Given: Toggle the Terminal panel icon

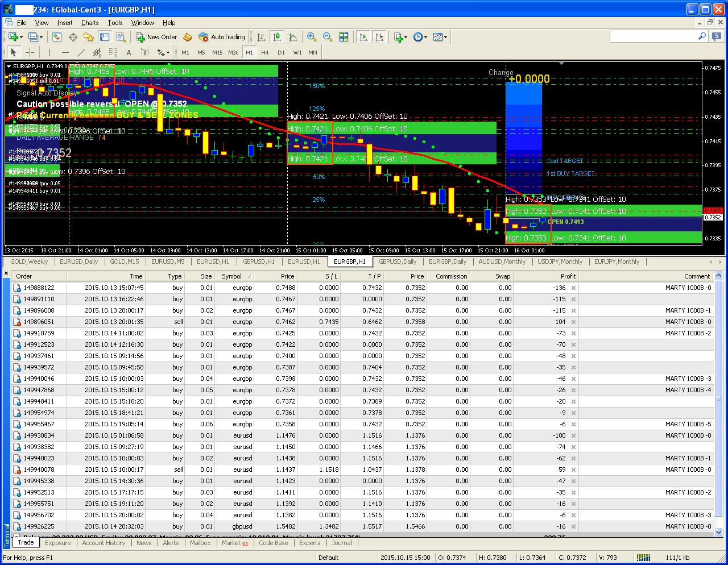Looking at the screenshot, I should (105, 37).
